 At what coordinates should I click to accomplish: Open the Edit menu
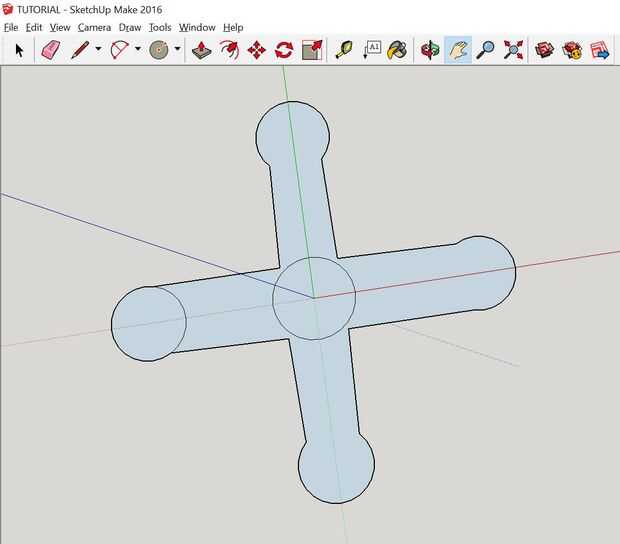click(34, 27)
